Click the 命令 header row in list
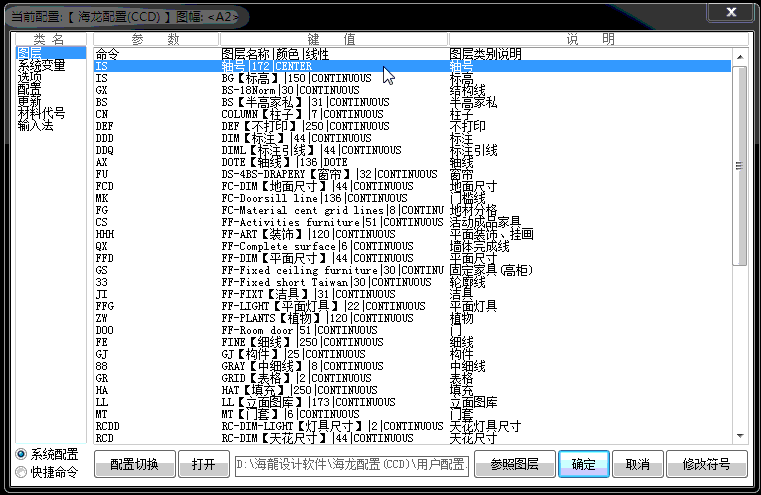Image resolution: width=761 pixels, height=495 pixels. point(413,54)
